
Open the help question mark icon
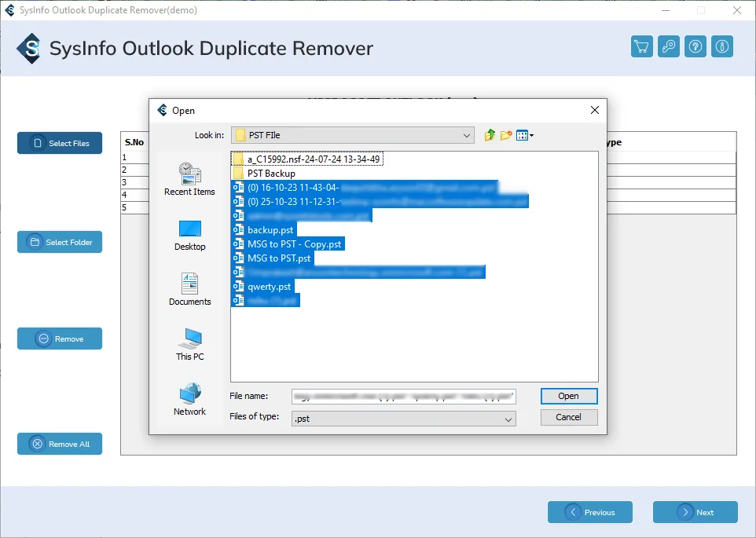click(695, 46)
